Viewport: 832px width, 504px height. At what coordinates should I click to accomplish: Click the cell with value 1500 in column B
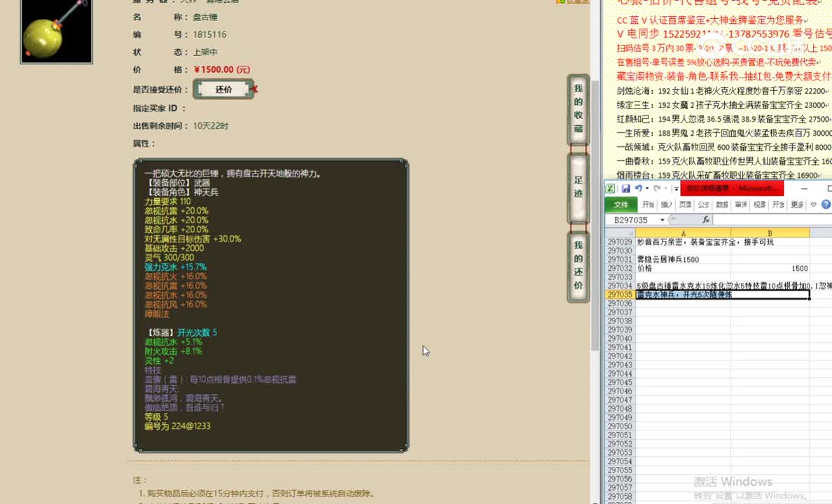click(x=770, y=268)
